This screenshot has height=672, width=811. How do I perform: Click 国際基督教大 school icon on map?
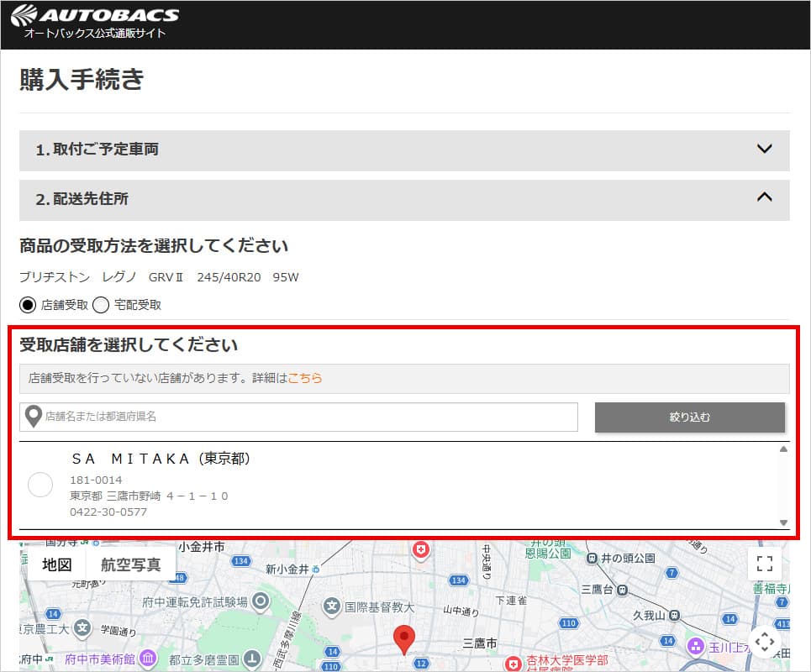[331, 606]
